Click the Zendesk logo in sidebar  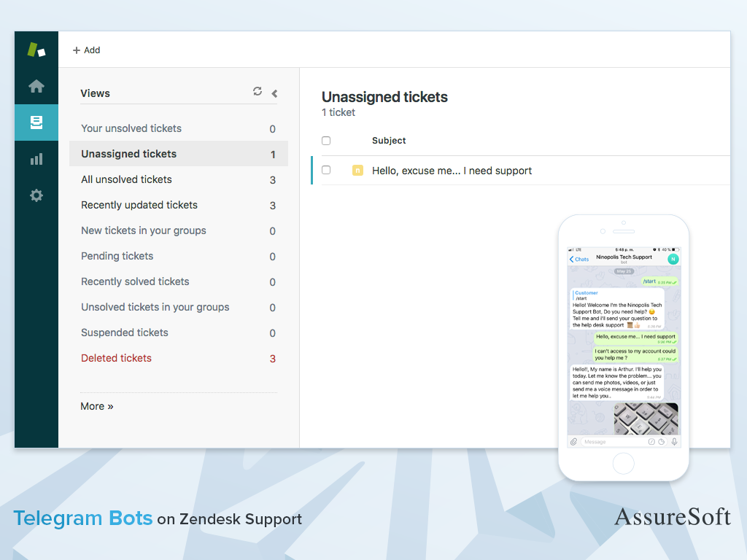coord(36,50)
